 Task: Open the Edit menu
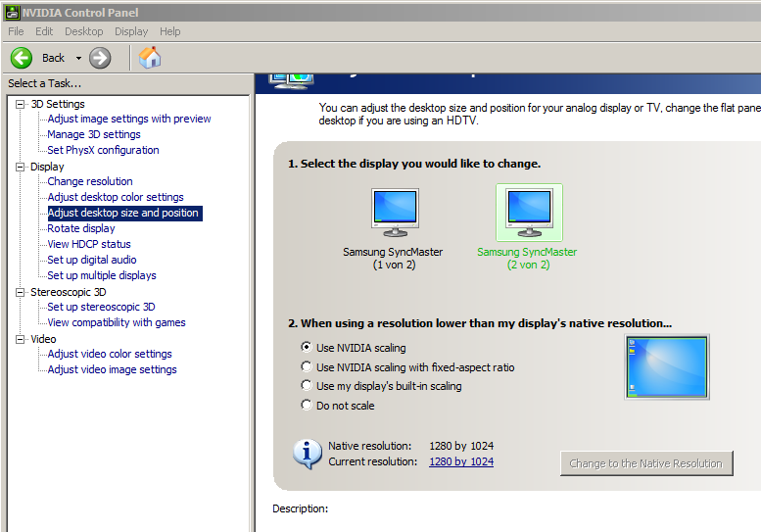[44, 31]
